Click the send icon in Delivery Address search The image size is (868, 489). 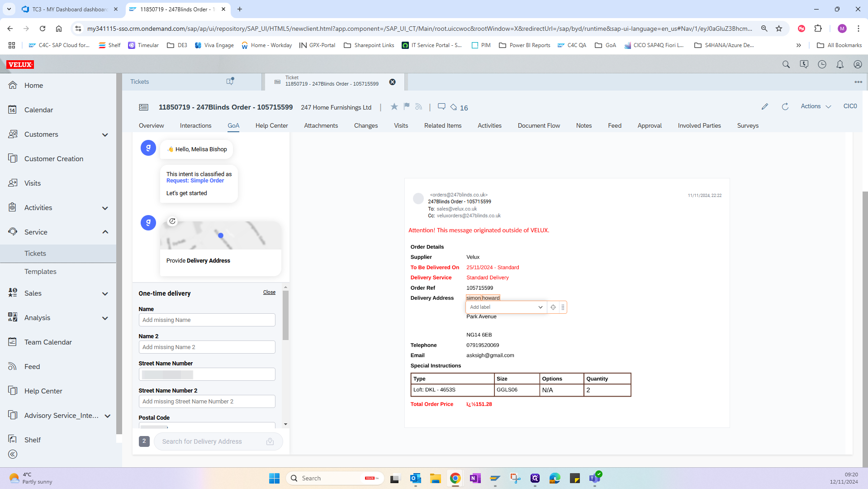(270, 441)
